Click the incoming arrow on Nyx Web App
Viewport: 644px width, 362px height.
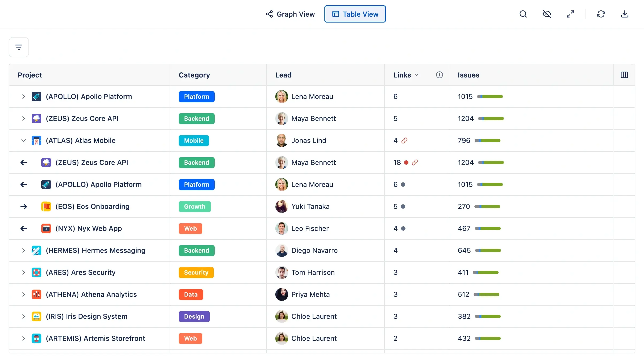click(x=24, y=228)
